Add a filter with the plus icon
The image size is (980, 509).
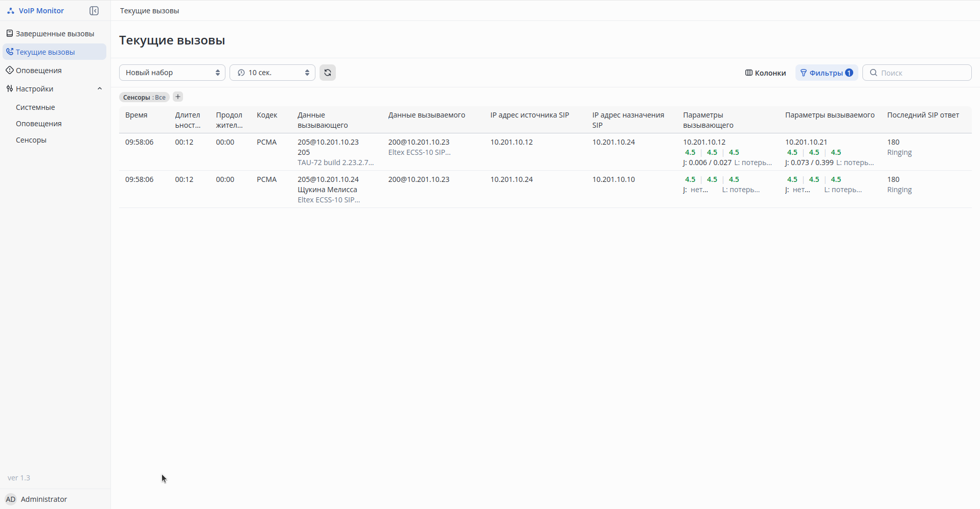(x=178, y=97)
